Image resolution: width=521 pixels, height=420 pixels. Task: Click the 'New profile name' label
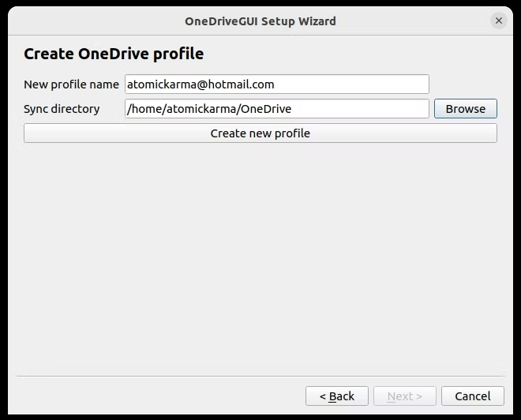pyautogui.click(x=71, y=84)
